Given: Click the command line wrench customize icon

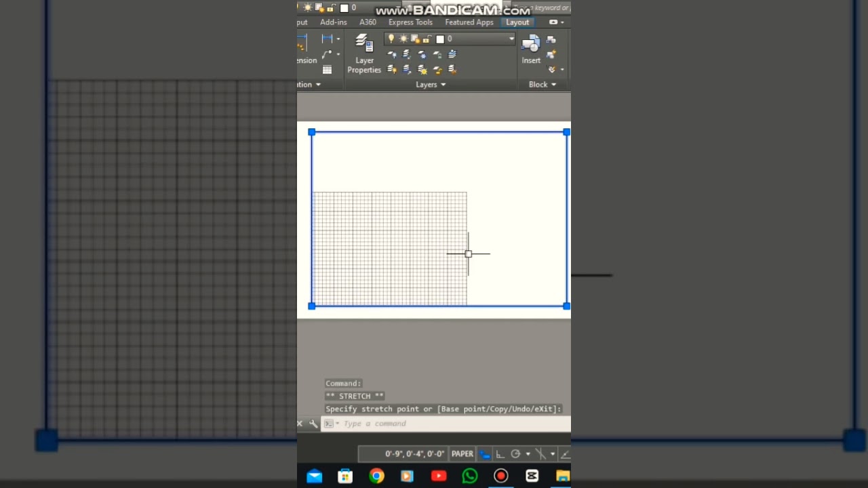Looking at the screenshot, I should tap(313, 424).
